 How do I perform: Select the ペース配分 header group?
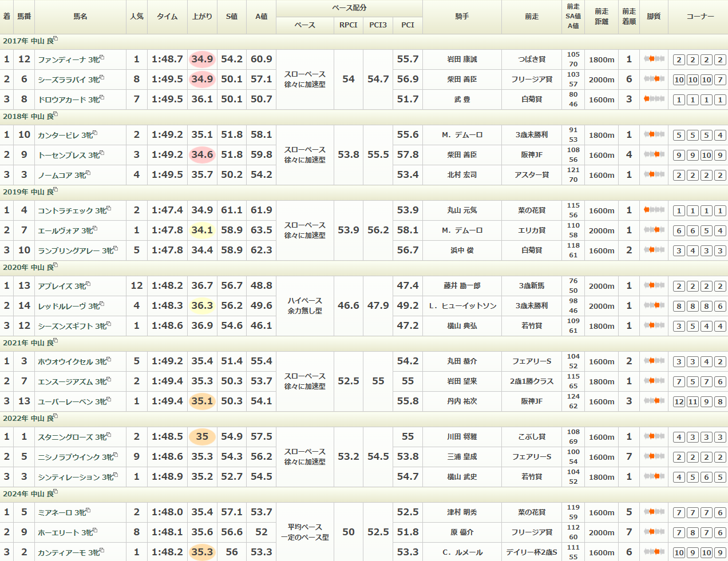click(349, 8)
